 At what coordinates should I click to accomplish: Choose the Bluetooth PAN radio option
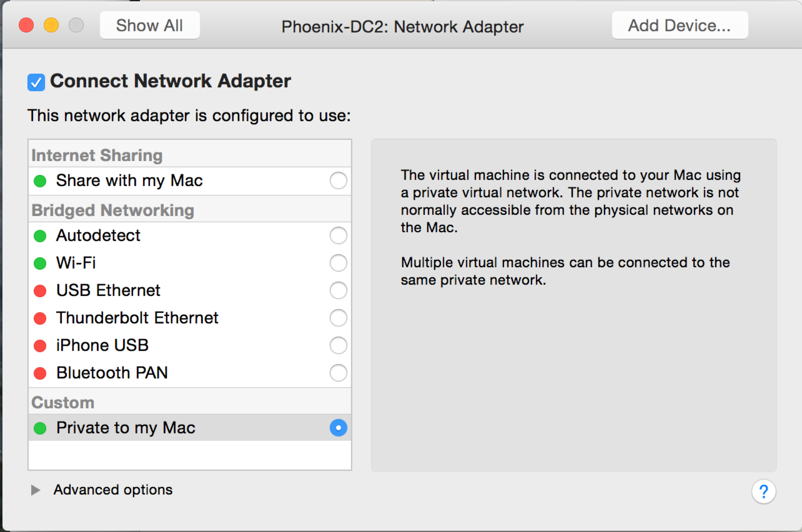338,373
